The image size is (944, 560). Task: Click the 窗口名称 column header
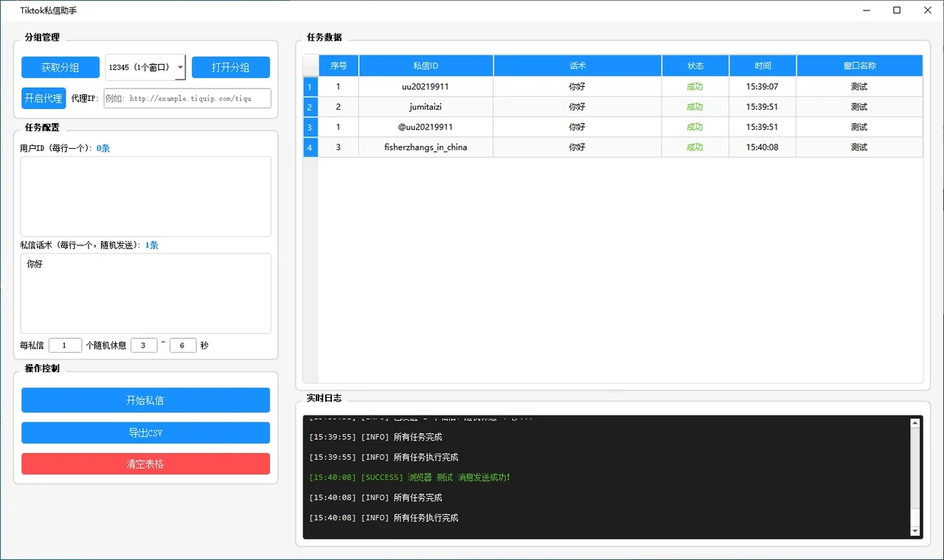[x=859, y=66]
